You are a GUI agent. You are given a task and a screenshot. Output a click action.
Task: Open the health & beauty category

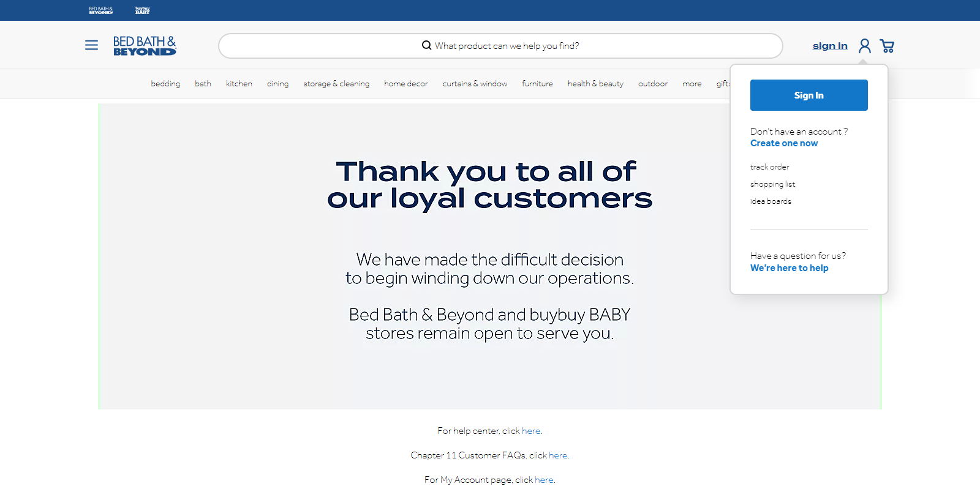click(595, 84)
